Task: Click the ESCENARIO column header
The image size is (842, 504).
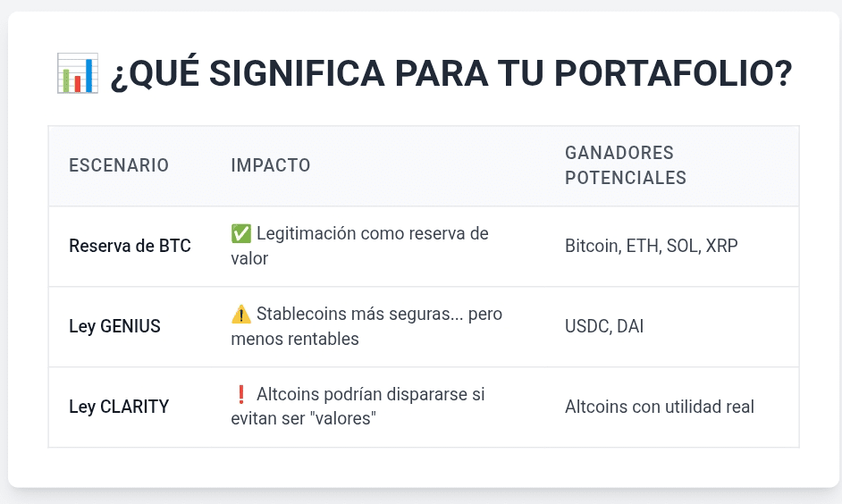Action: tap(119, 165)
